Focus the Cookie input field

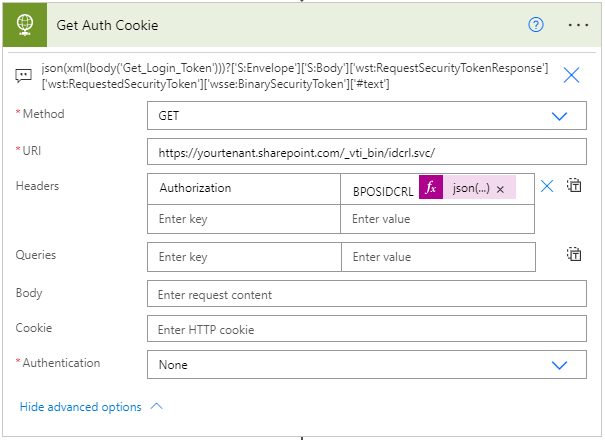click(x=366, y=329)
